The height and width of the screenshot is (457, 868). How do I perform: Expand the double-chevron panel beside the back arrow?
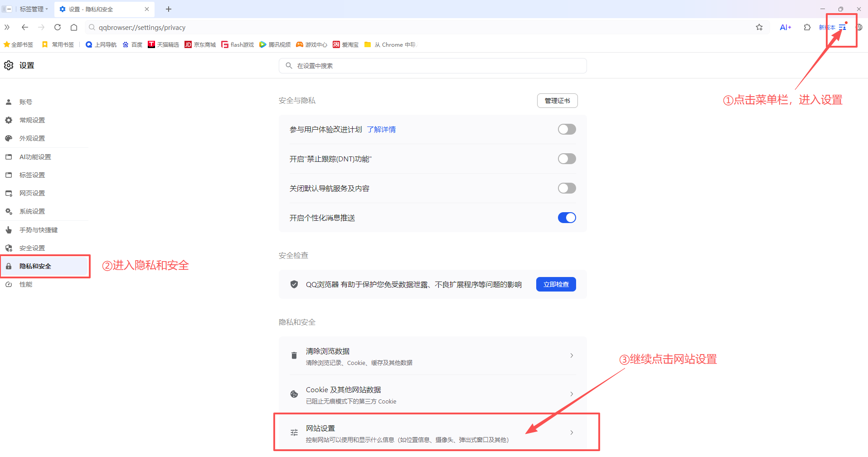point(7,27)
